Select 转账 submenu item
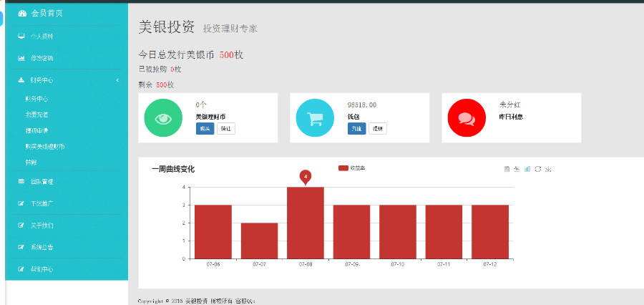644x305 pixels. 31,163
